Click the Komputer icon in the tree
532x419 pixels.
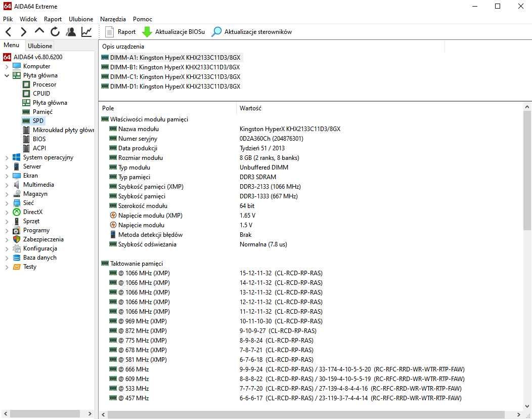[x=17, y=66]
